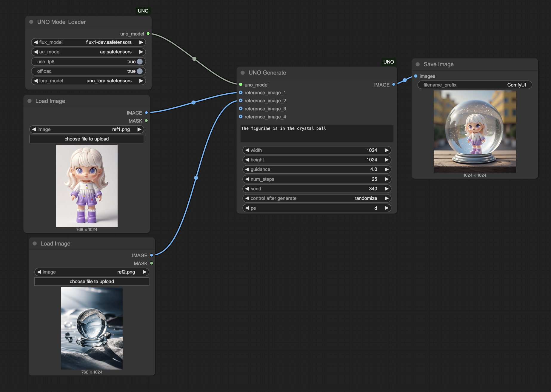
Task: Click the generated snow globe output image
Action: pyautogui.click(x=475, y=131)
